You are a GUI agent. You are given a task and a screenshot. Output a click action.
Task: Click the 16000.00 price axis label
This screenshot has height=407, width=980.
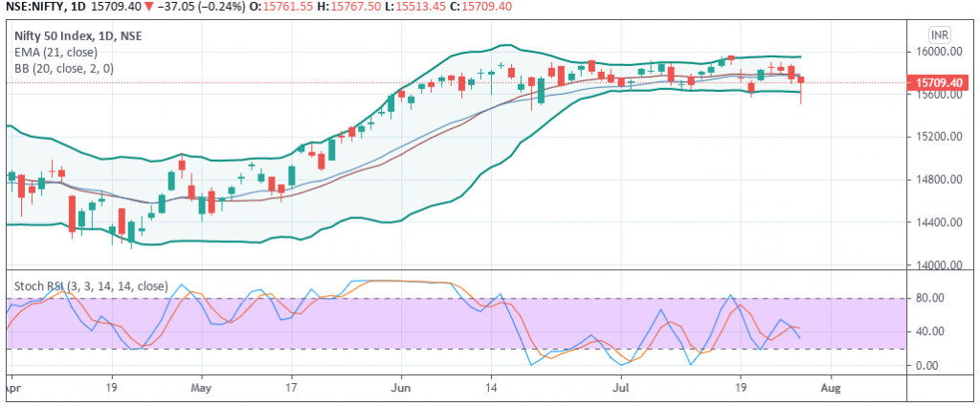point(938,52)
